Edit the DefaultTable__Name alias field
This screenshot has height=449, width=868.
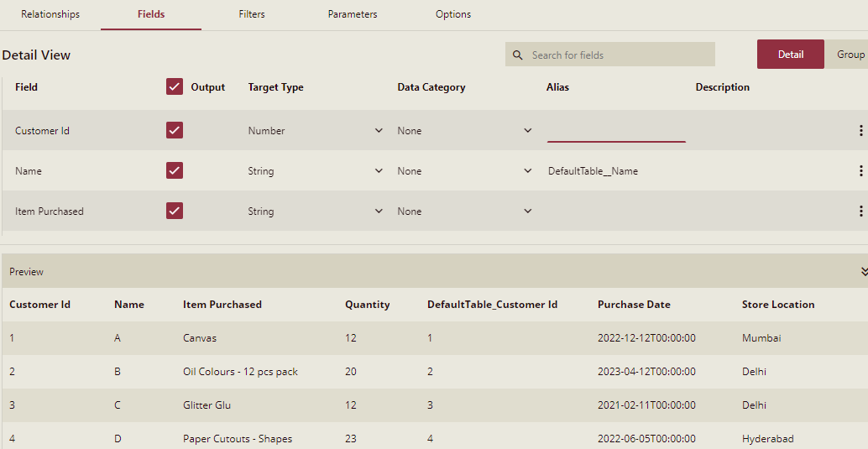click(x=616, y=171)
